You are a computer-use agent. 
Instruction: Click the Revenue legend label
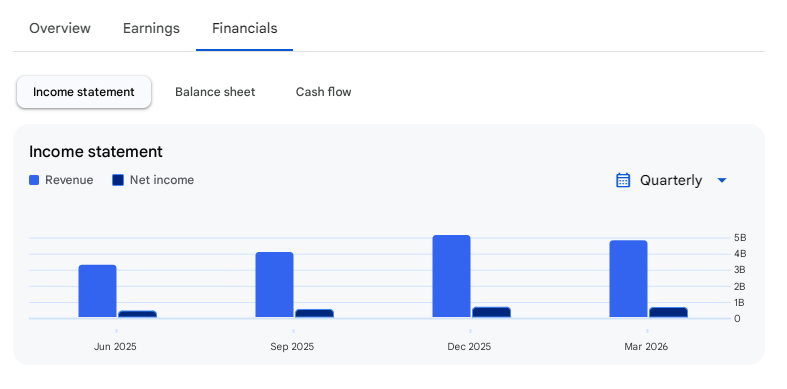(69, 180)
